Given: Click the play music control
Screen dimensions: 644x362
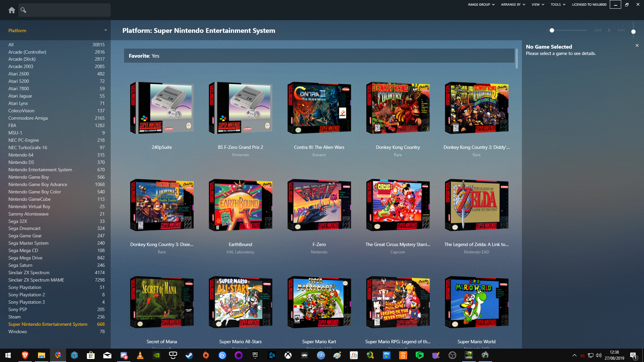Looking at the screenshot, I should tap(609, 30).
